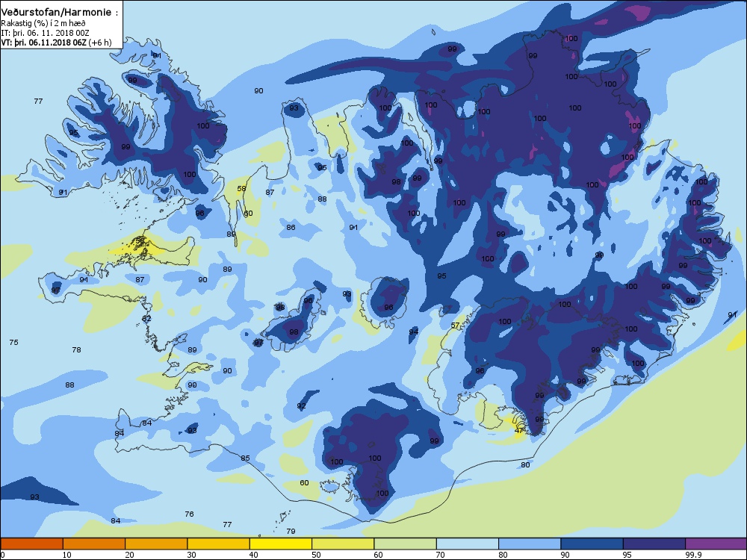
Task: Click the 'VT: þri. 06.11.2018 06Z (+6 h)' line
Action: (56, 43)
